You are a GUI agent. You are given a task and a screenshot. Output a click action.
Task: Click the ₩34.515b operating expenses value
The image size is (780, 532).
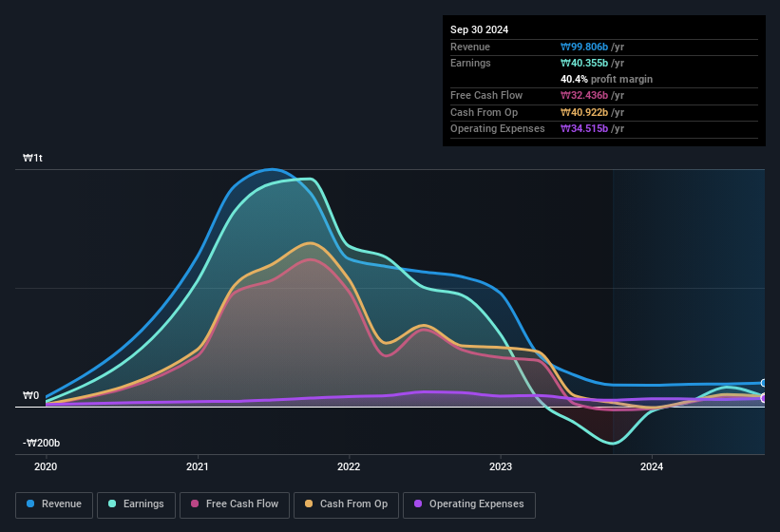(584, 128)
